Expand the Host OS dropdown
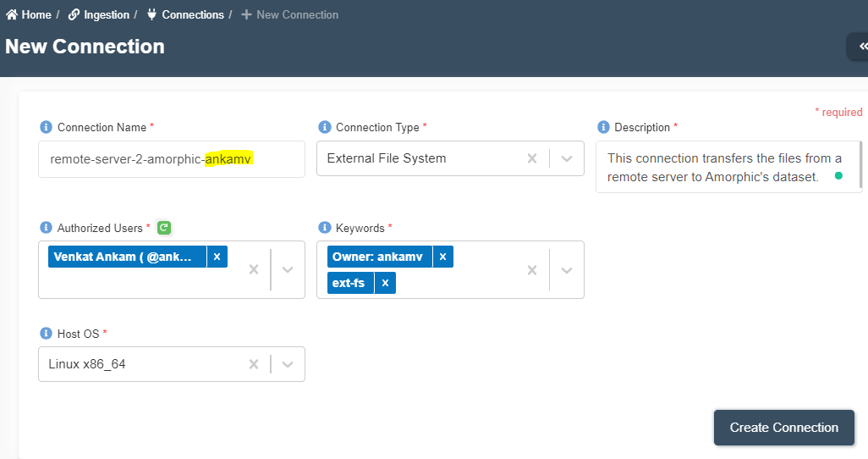 (x=288, y=364)
